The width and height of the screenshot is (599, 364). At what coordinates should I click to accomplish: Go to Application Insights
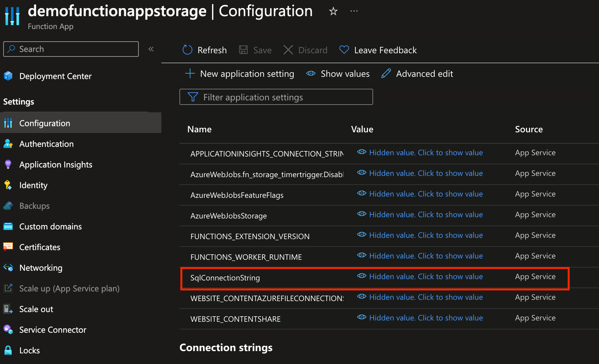coord(56,165)
